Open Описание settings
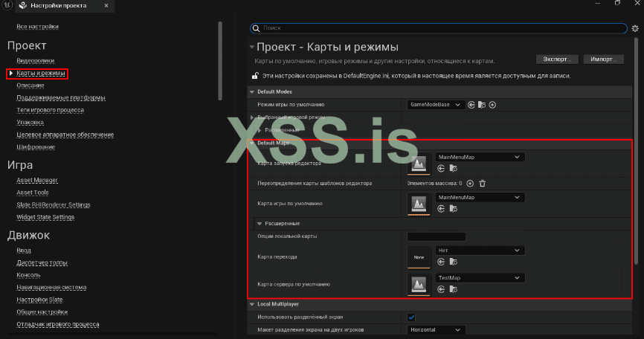This screenshot has width=644, height=339. click(x=30, y=85)
